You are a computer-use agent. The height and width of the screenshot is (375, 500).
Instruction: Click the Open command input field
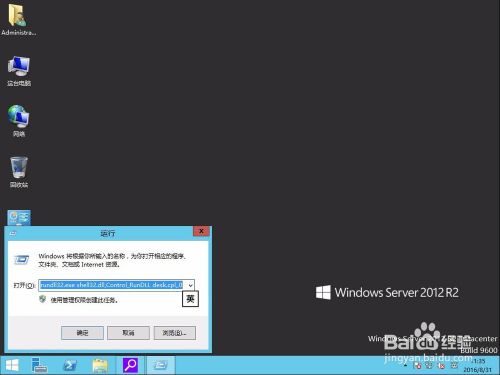click(x=112, y=285)
